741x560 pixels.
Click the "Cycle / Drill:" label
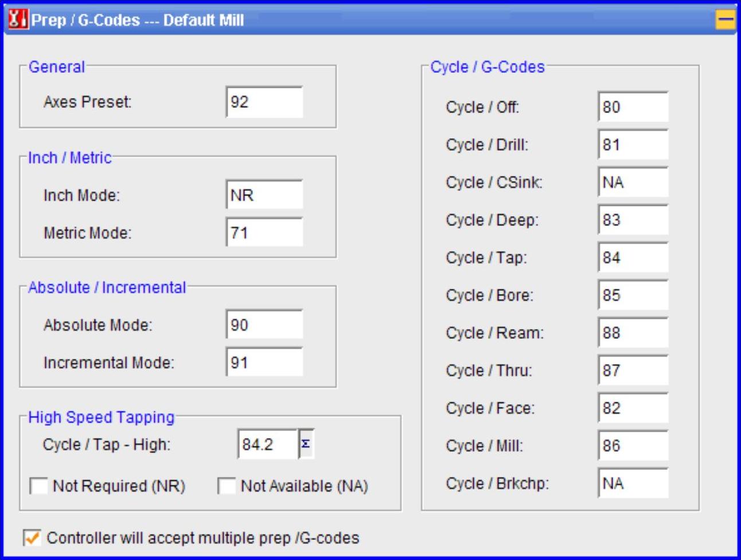[x=487, y=144]
